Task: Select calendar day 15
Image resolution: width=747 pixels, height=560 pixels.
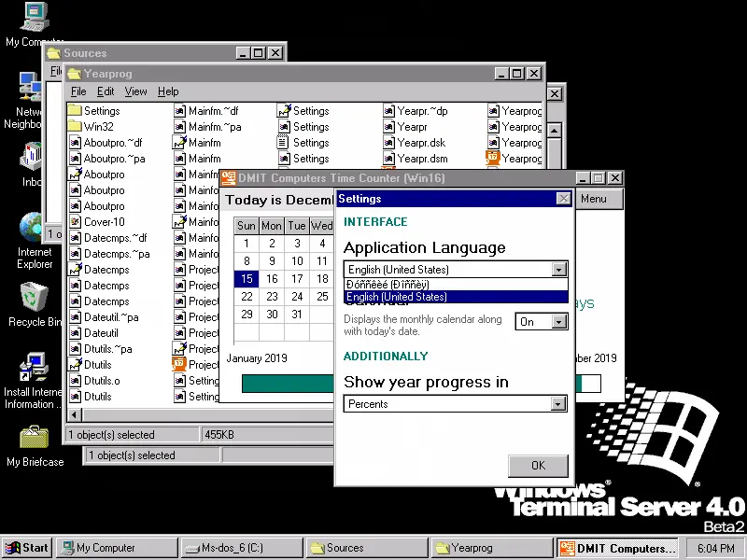Action: pyautogui.click(x=247, y=278)
